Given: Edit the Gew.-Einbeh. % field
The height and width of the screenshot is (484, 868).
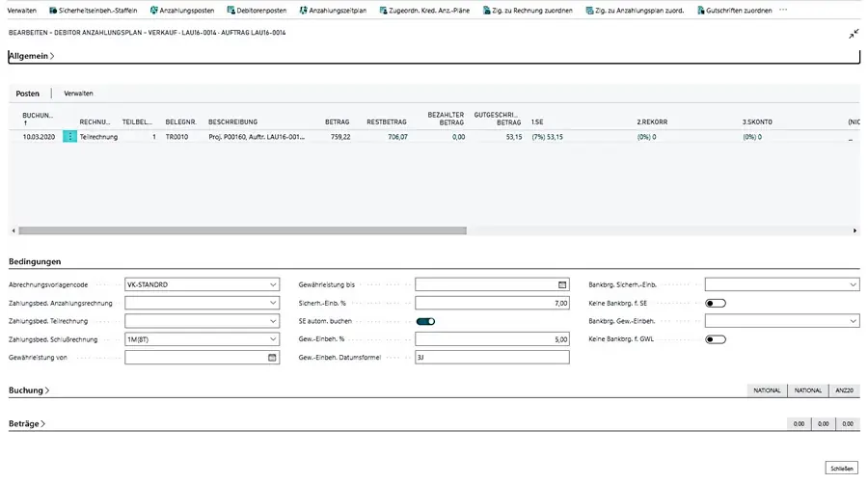Looking at the screenshot, I should click(x=492, y=339).
